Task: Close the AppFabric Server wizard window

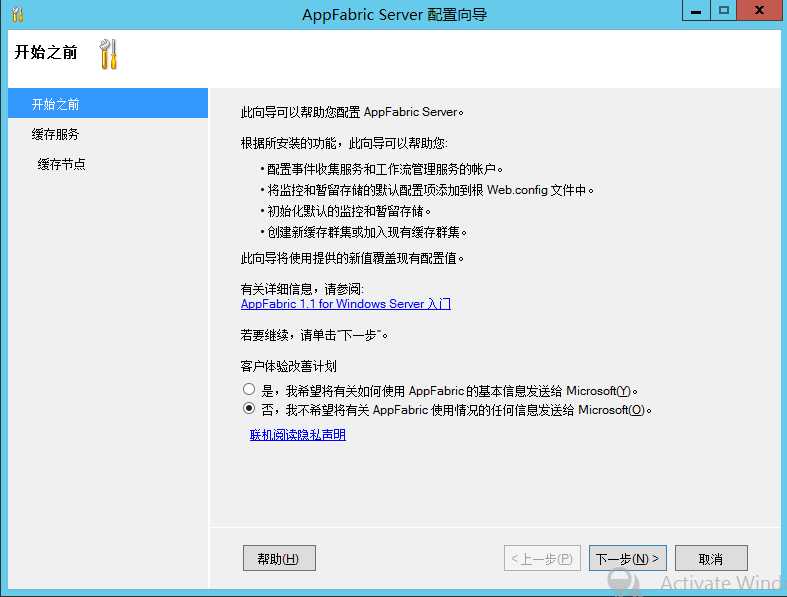Action: 759,10
